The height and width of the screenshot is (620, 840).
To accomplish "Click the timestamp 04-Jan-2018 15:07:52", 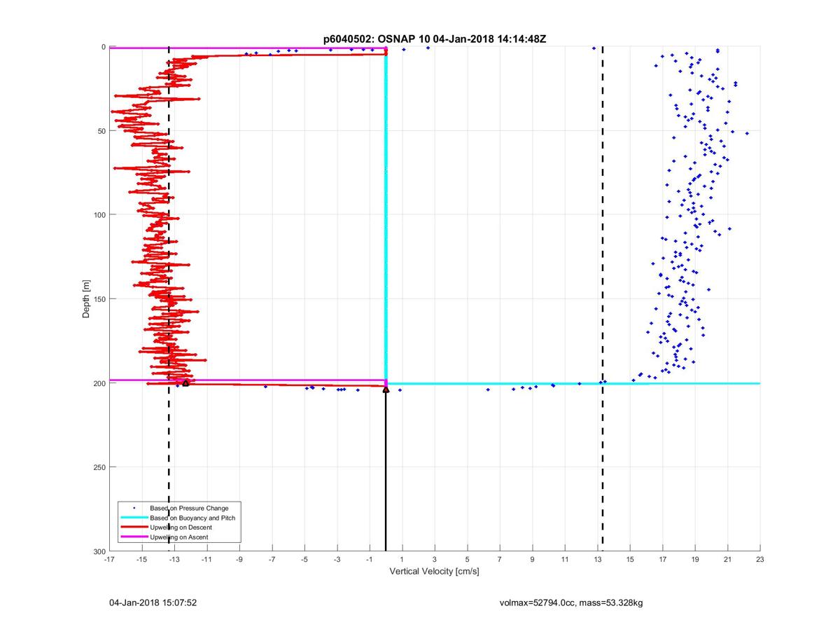I will (x=153, y=602).
